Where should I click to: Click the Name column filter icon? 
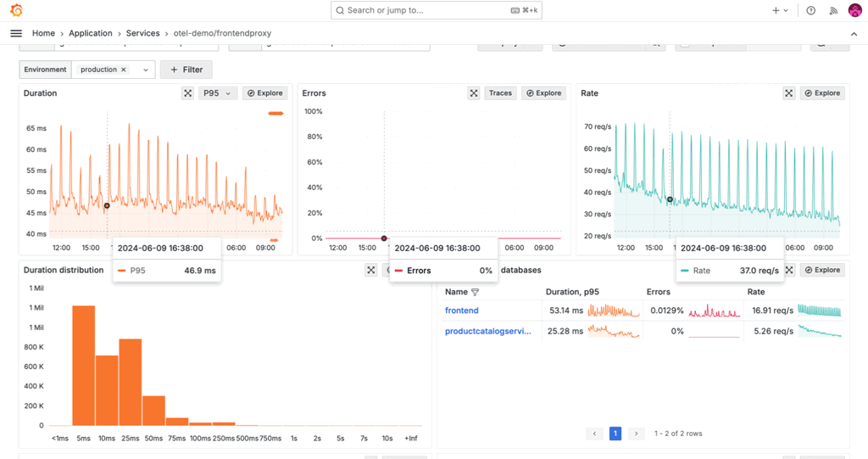click(475, 292)
